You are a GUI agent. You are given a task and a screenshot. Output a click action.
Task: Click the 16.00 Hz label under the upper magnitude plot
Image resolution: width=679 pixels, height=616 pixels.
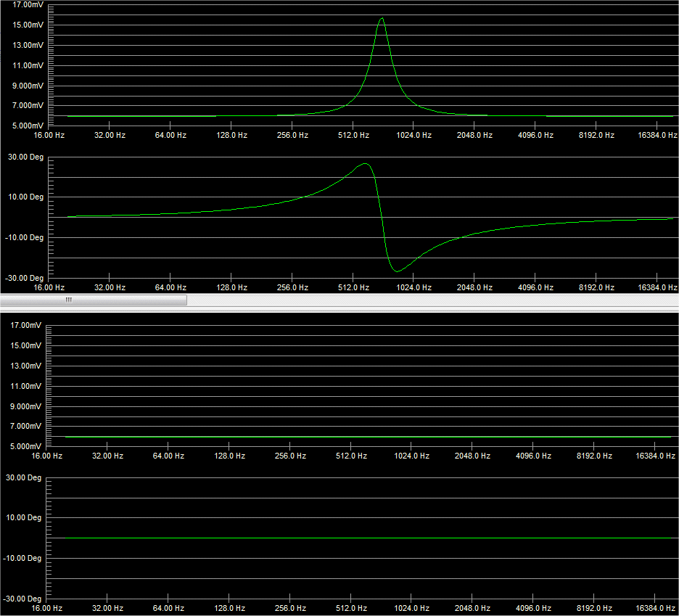49,135
